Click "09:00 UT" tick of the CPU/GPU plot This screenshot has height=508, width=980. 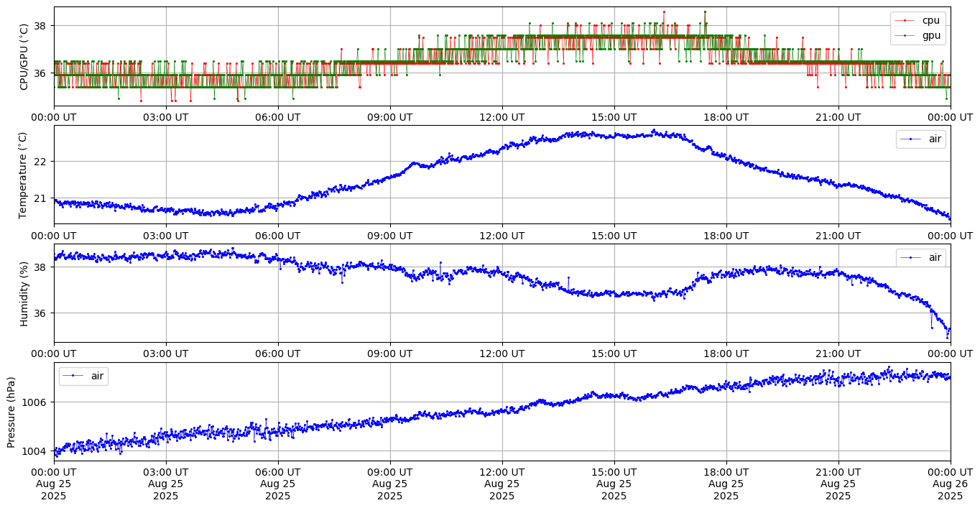390,117
